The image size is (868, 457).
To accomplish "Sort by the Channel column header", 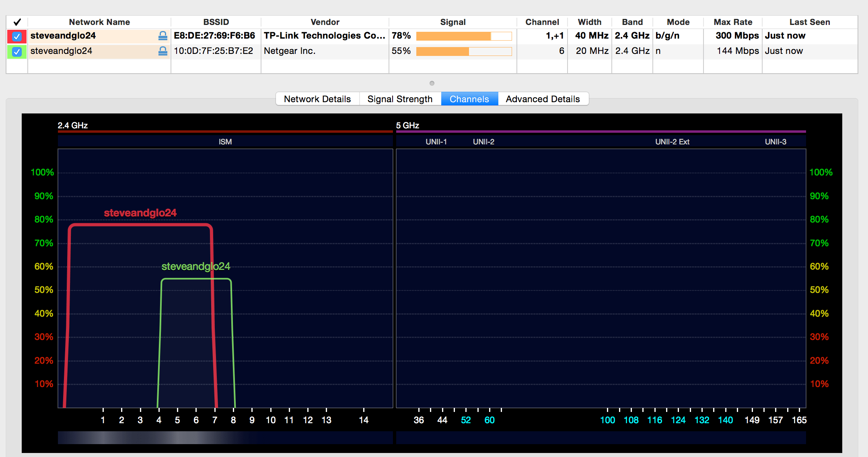I will [x=542, y=22].
